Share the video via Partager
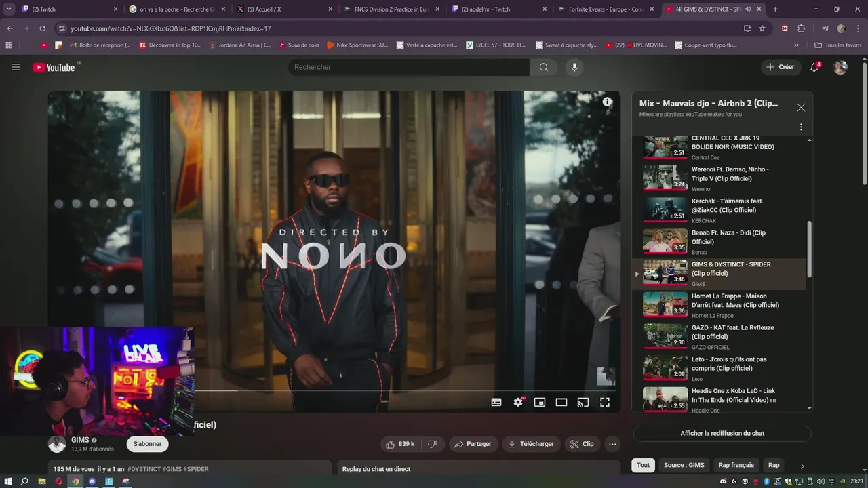Image resolution: width=868 pixels, height=488 pixels. click(473, 444)
